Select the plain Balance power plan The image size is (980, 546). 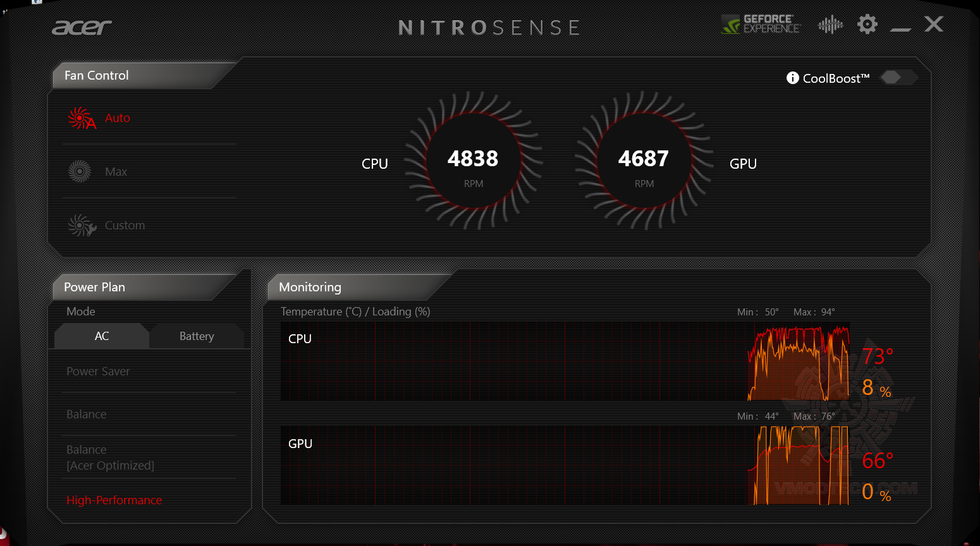pyautogui.click(x=87, y=415)
